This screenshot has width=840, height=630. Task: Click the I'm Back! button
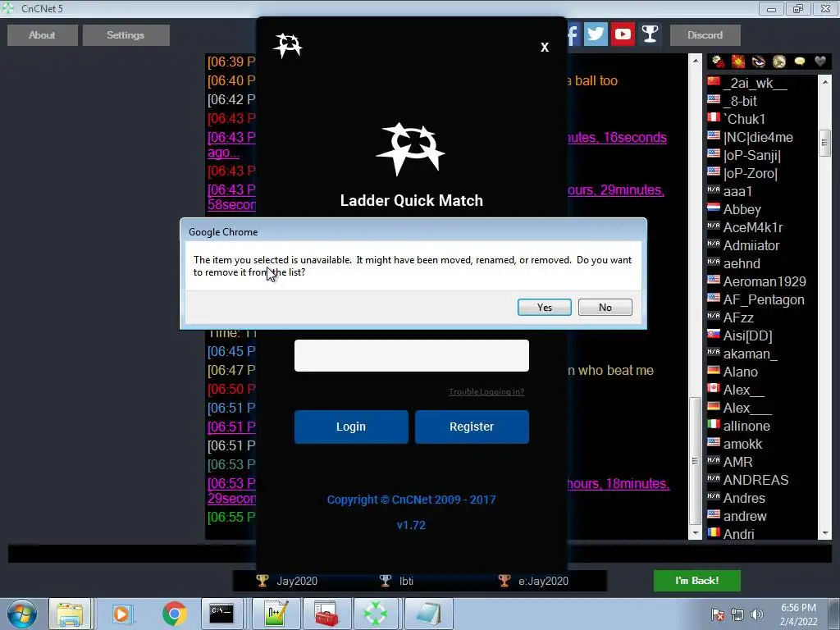point(697,581)
